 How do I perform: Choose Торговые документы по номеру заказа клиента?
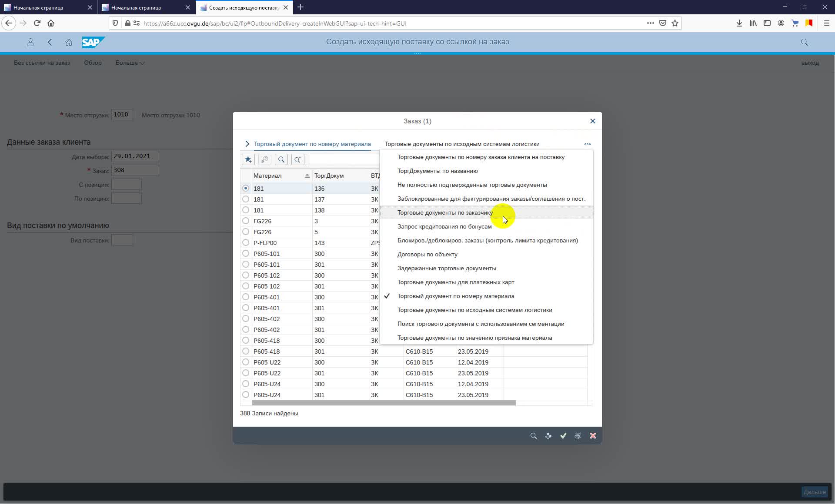pos(486,157)
